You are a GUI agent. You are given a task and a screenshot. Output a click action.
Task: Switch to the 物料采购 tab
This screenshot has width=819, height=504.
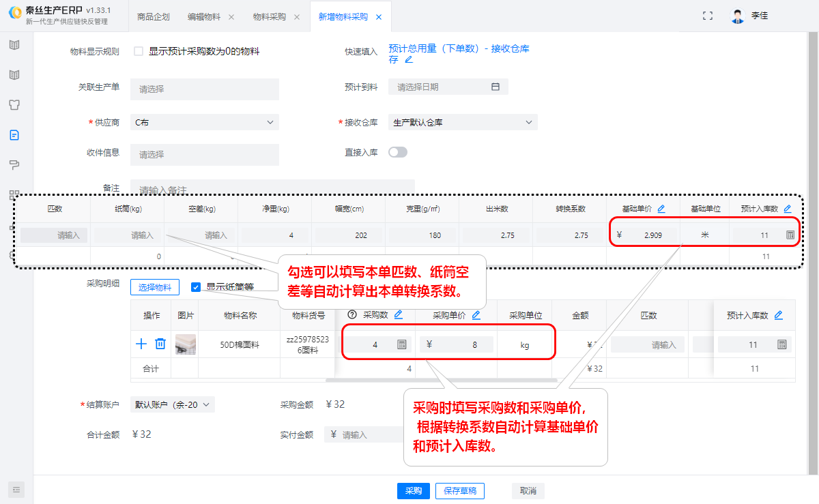[x=269, y=15]
